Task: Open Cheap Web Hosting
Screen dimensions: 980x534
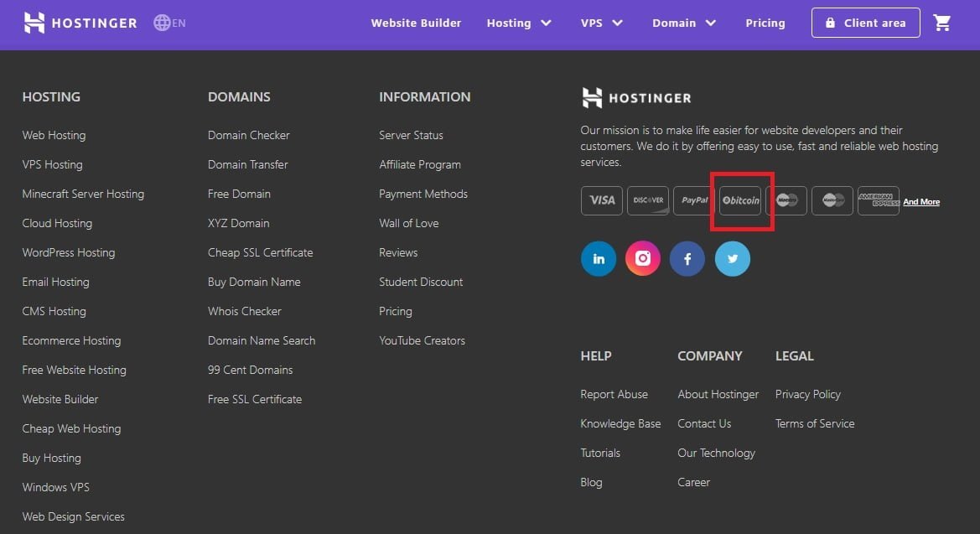Action: (x=71, y=428)
